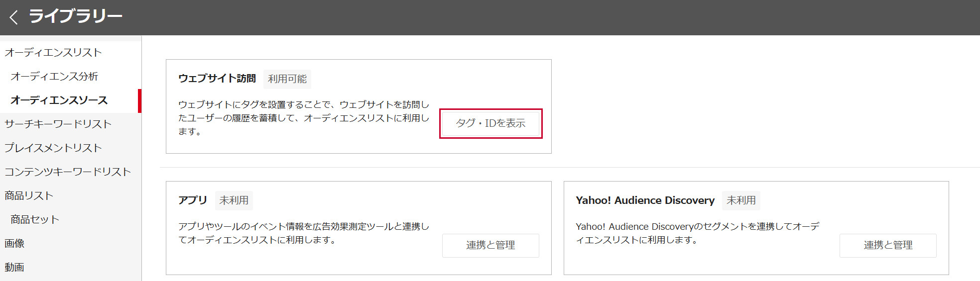This screenshot has width=980, height=281.
Task: Click 連携と管理 in the アプリ card
Action: (490, 245)
